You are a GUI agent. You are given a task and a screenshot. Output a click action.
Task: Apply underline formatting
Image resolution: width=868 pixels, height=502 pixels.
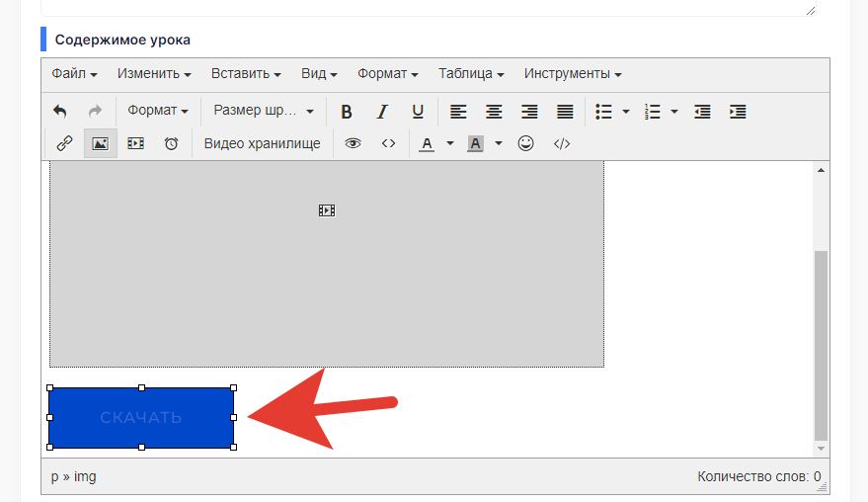click(418, 112)
